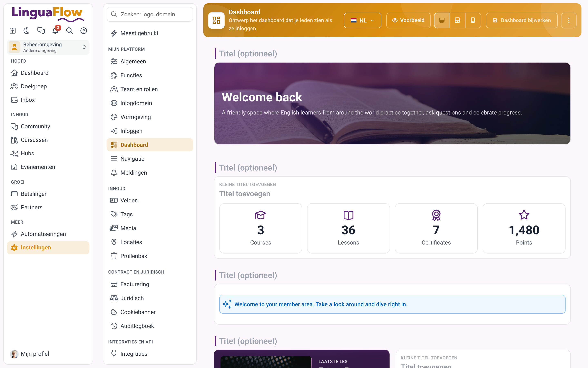Viewport: 588px width, 368px height.
Task: Click the Algemeen sliders icon
Action: point(114,61)
